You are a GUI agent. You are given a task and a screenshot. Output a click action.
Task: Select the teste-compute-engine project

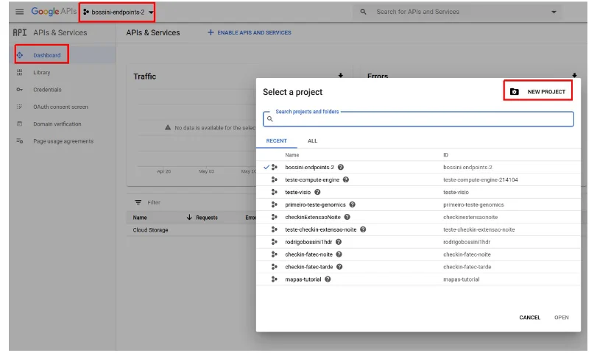coord(418,180)
